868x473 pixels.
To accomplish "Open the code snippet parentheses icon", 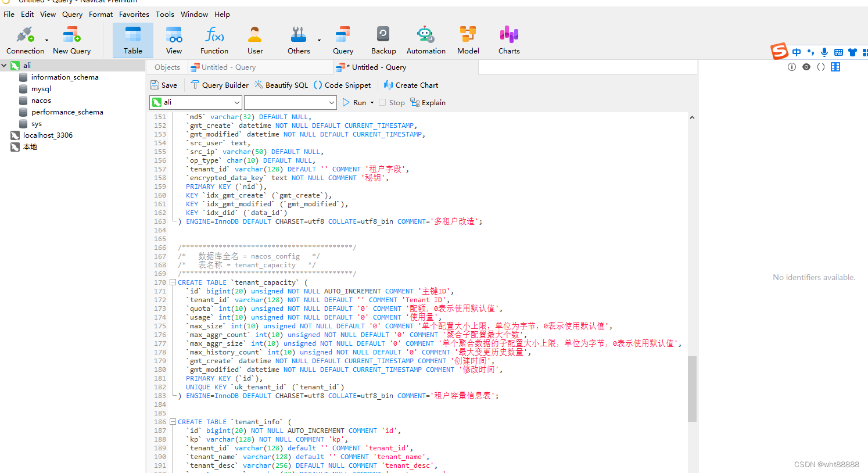I will (x=821, y=67).
